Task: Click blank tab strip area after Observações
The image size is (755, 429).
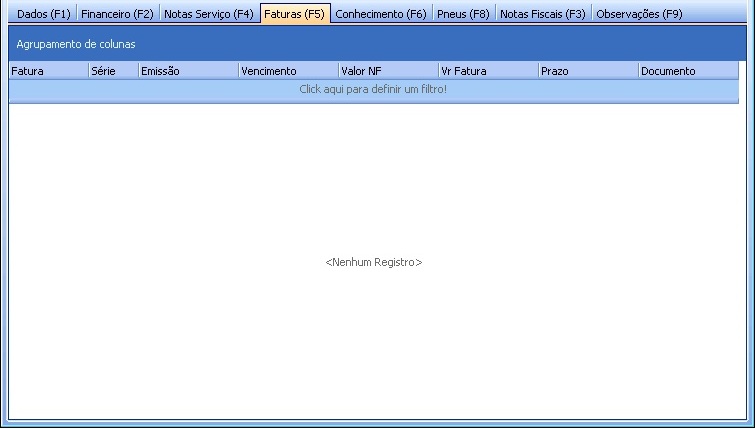Action: coord(720,14)
